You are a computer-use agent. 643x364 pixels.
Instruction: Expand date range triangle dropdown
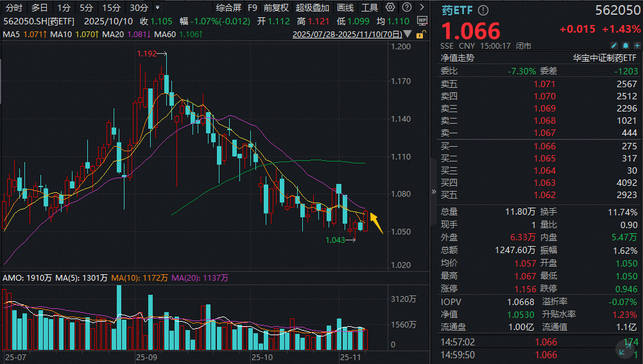tap(408, 35)
